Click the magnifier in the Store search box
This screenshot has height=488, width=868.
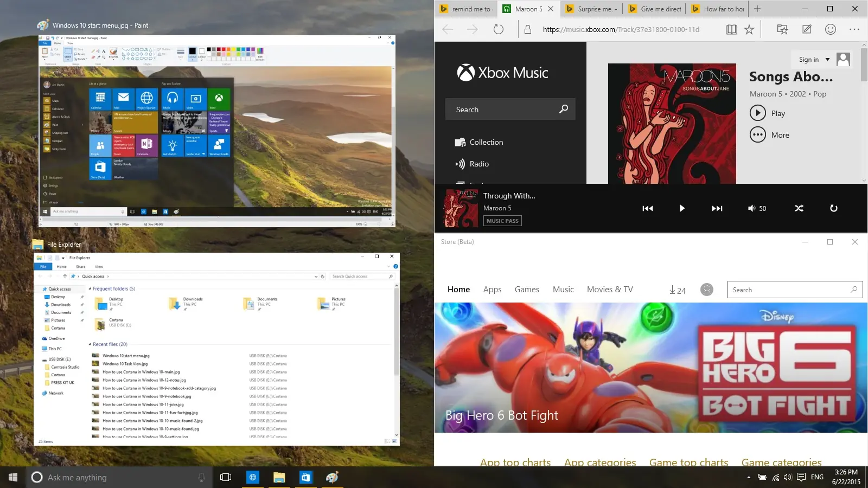[854, 290]
